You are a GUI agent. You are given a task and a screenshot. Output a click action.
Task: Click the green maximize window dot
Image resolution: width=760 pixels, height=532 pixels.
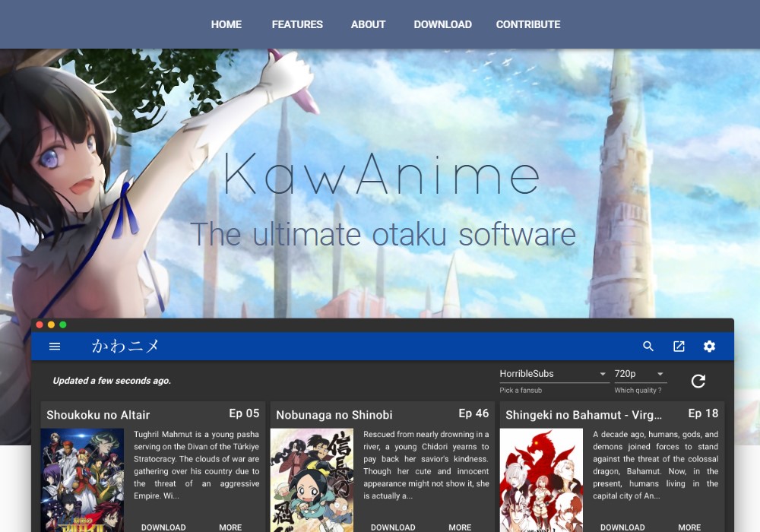point(63,325)
